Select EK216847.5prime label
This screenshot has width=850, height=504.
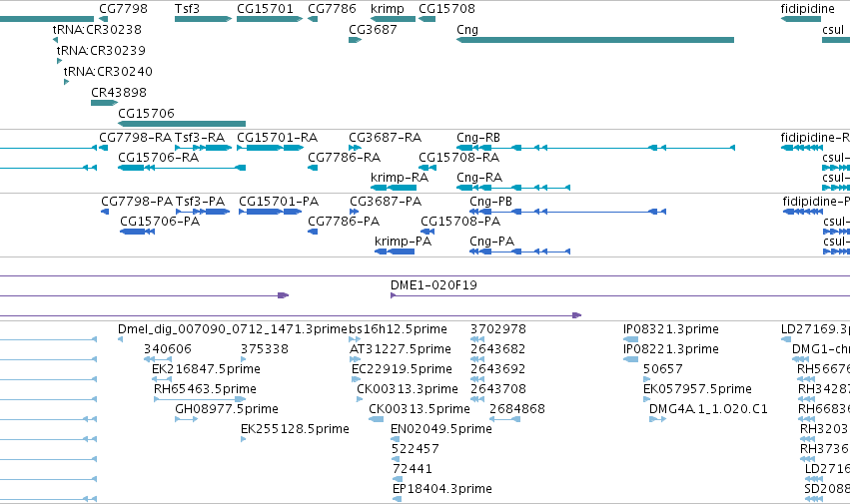[x=206, y=369]
